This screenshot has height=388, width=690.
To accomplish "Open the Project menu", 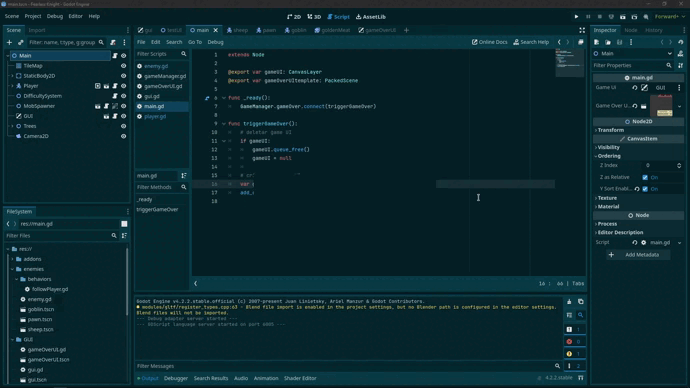I will pyautogui.click(x=33, y=16).
